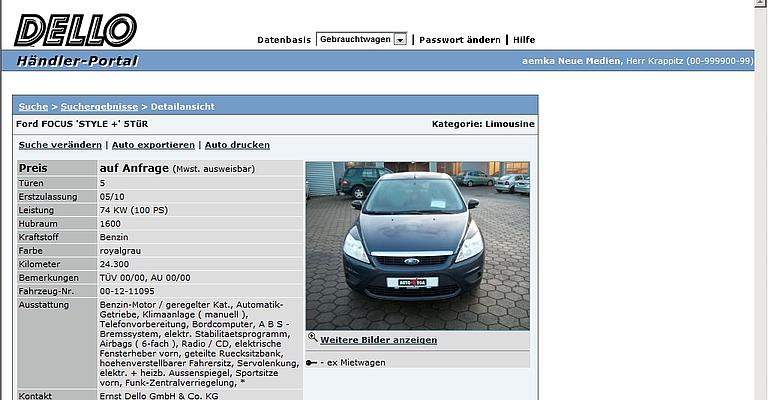
Task: Click the Ford Focus car photo
Action: [417, 245]
